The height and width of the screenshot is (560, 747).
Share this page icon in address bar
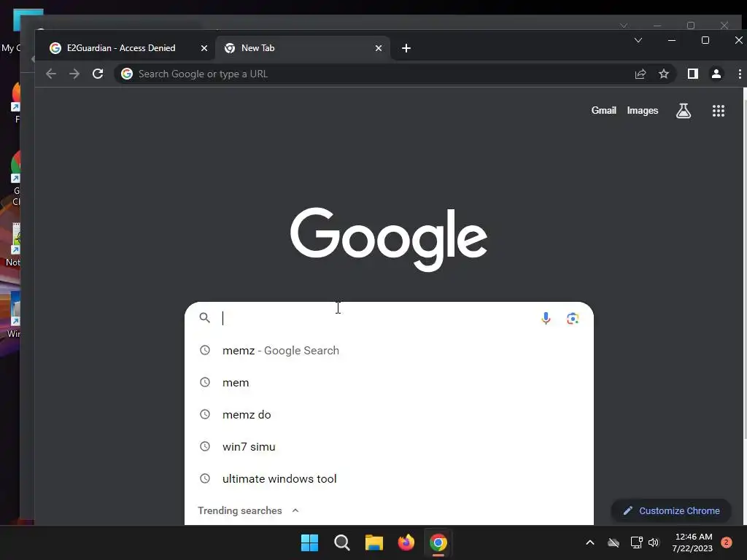coord(640,74)
